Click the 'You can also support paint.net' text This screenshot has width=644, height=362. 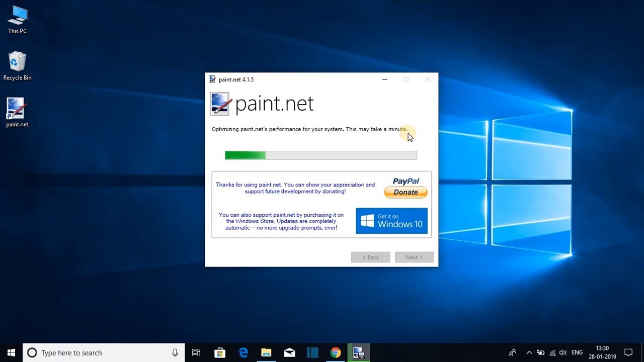point(281,221)
